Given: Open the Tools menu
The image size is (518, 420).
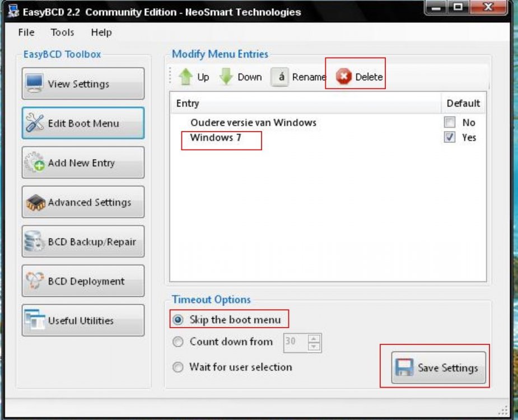Looking at the screenshot, I should click(62, 32).
